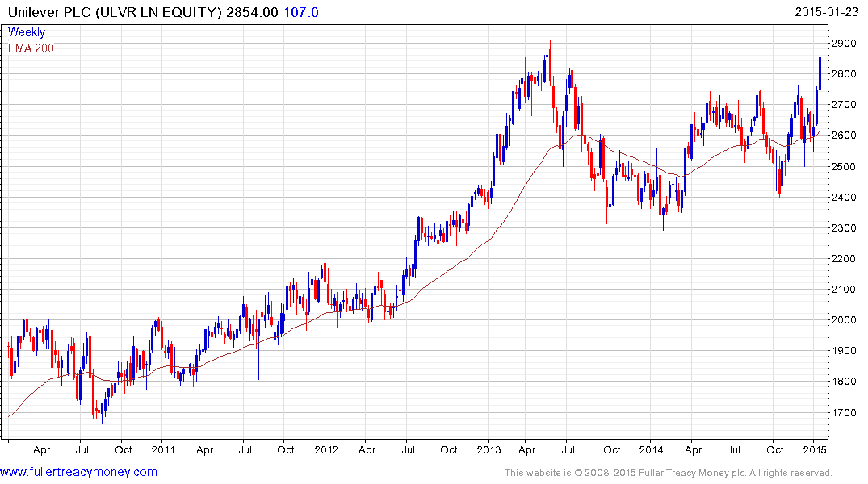Click the 1700 price axis label
This screenshot has height=484, width=868.
tap(844, 412)
